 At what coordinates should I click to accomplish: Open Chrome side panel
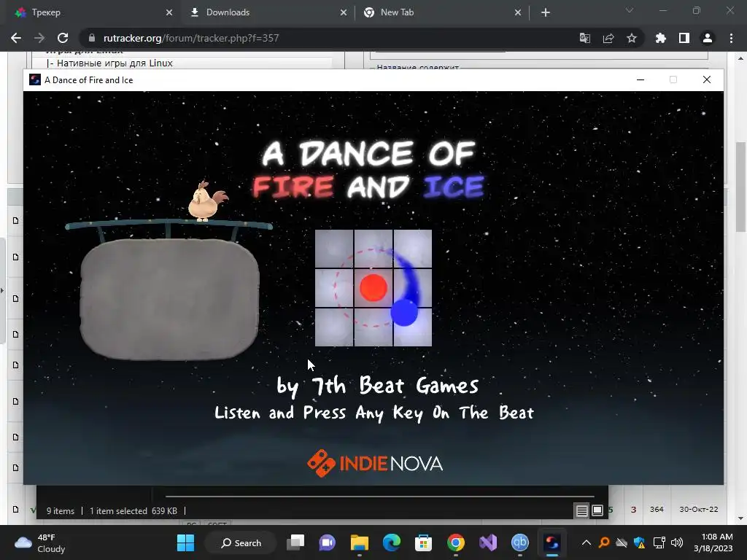click(x=684, y=38)
